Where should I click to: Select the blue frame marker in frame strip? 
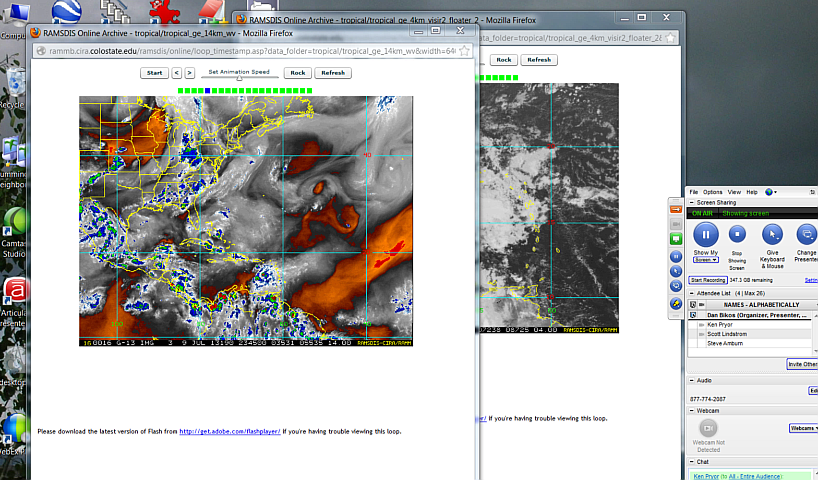[206, 90]
